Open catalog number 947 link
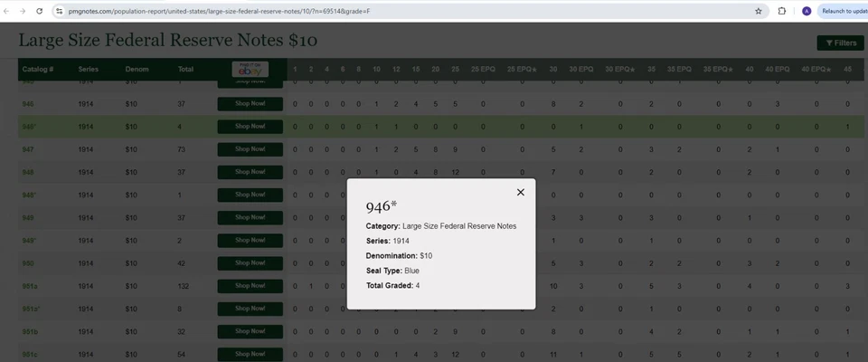Viewport: 868px width, 362px height. [28, 149]
